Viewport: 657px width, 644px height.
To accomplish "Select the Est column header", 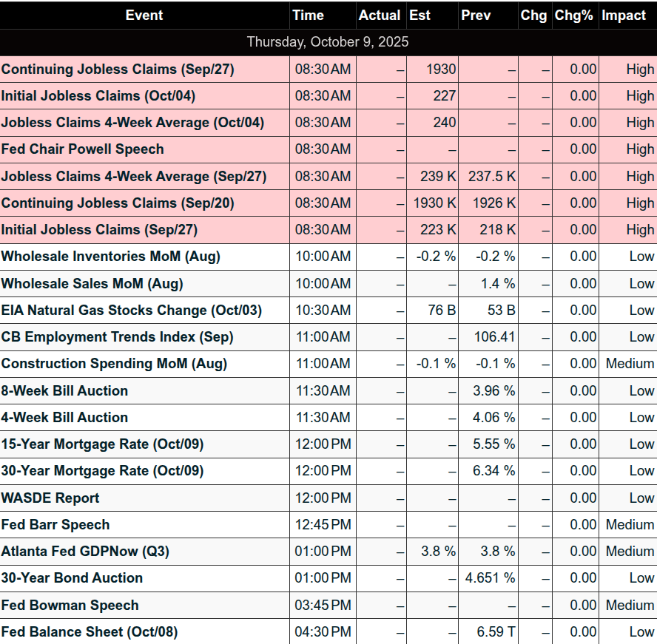I will [x=420, y=16].
